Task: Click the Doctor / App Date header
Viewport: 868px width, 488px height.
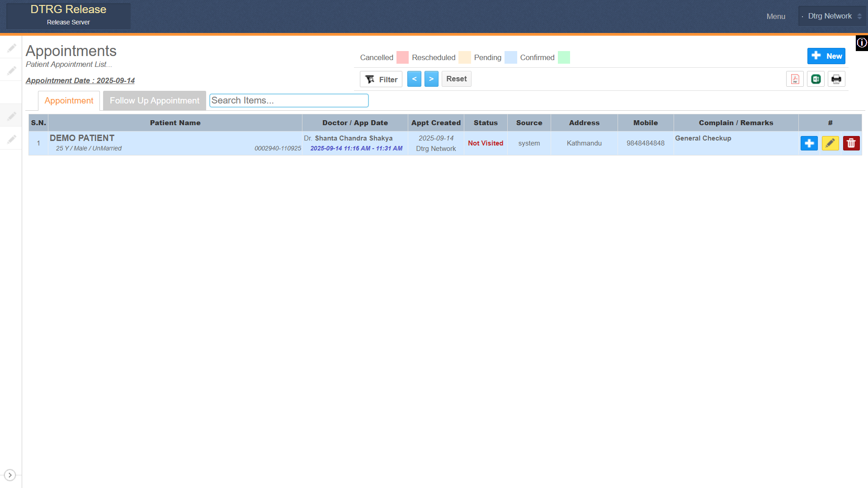Action: pyautogui.click(x=355, y=123)
